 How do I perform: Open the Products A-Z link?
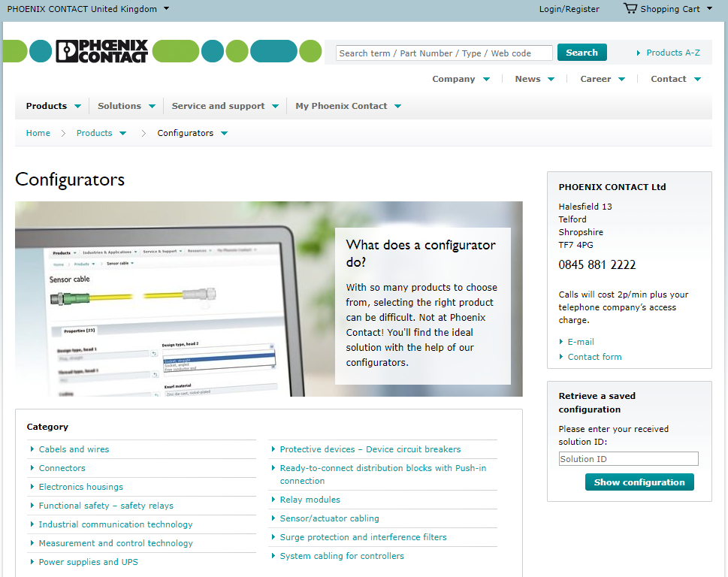pyautogui.click(x=672, y=53)
